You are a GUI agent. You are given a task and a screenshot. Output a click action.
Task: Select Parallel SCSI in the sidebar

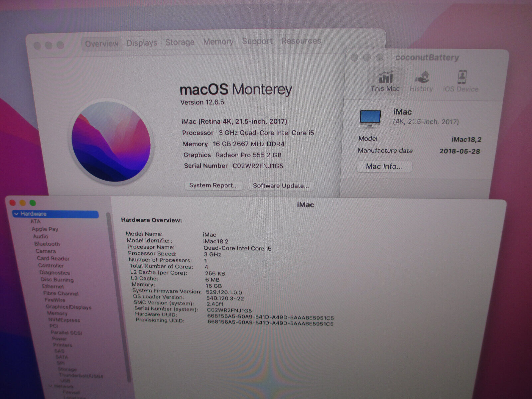coord(66,332)
